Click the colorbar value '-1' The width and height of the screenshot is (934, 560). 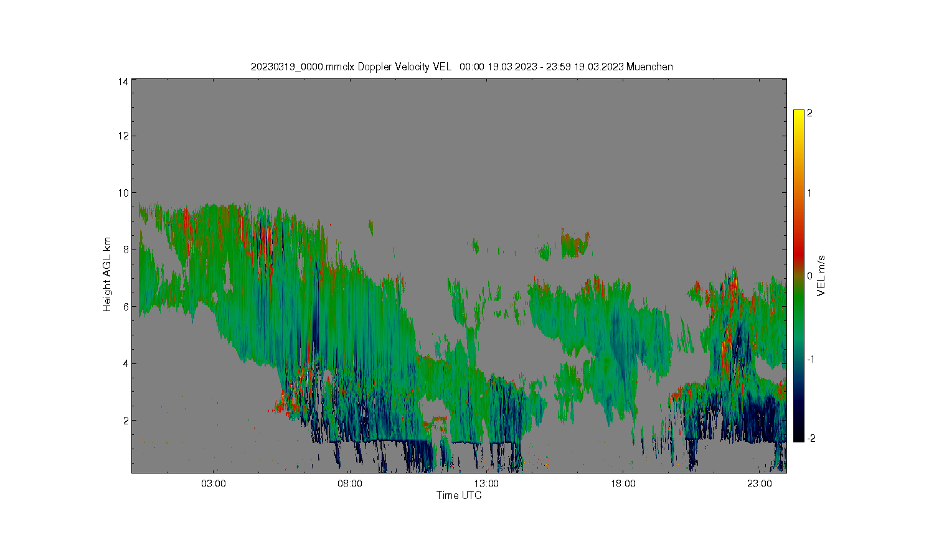click(x=811, y=359)
